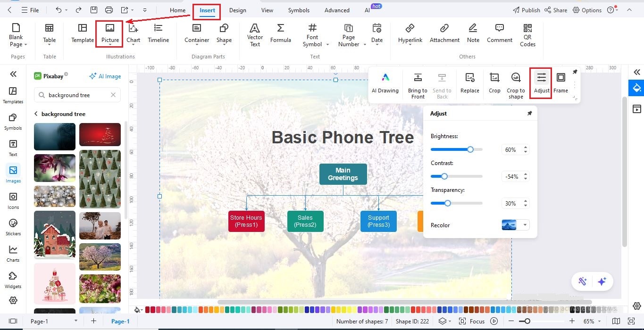Open AI Drawing in picture toolbar
The image size is (644, 330).
point(385,83)
